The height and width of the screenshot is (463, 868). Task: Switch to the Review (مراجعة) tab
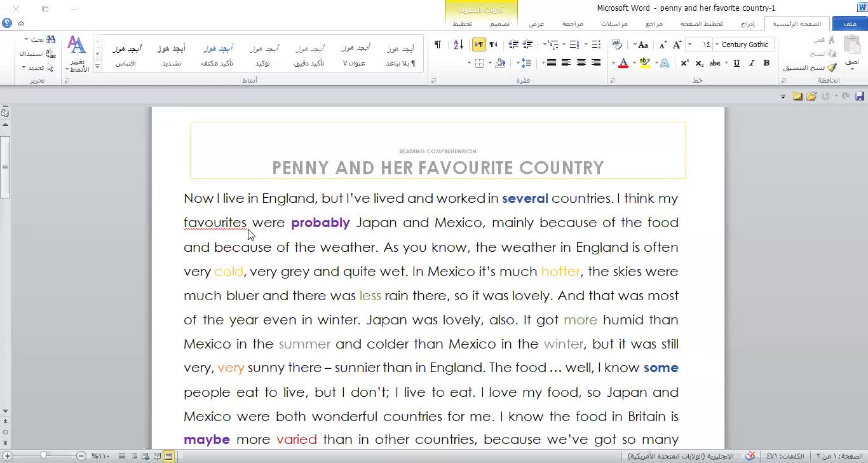click(573, 24)
